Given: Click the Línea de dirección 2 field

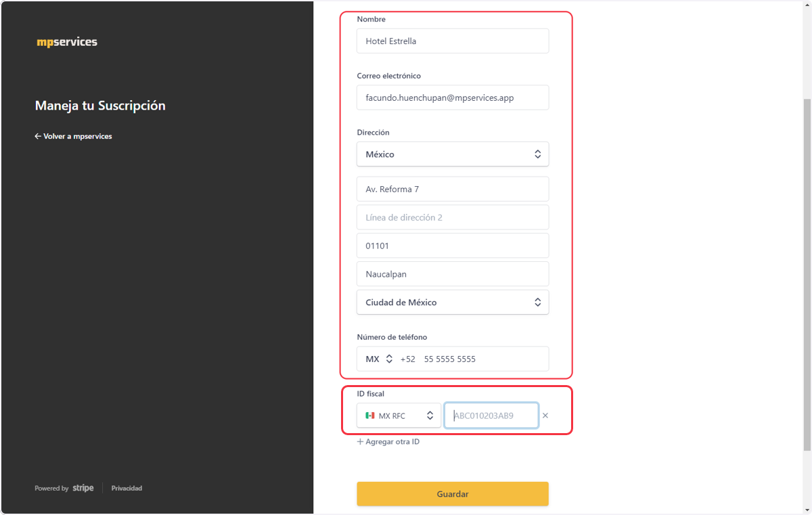Looking at the screenshot, I should [x=453, y=217].
